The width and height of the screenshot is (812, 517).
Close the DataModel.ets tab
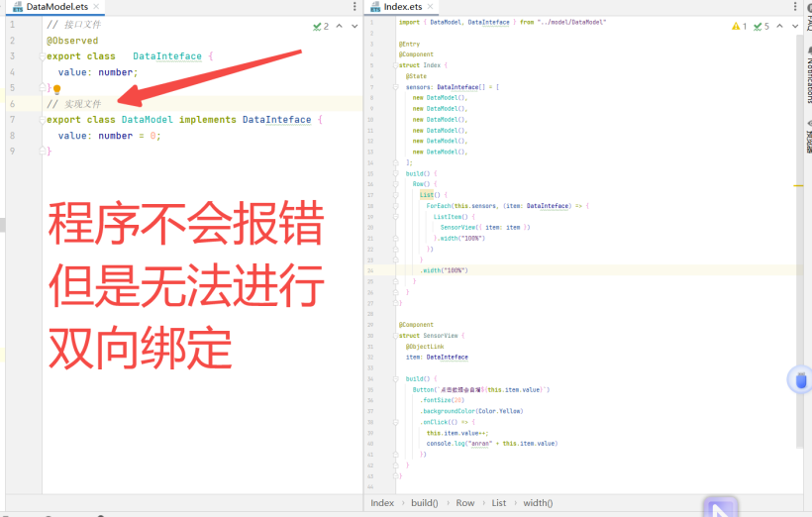96,7
